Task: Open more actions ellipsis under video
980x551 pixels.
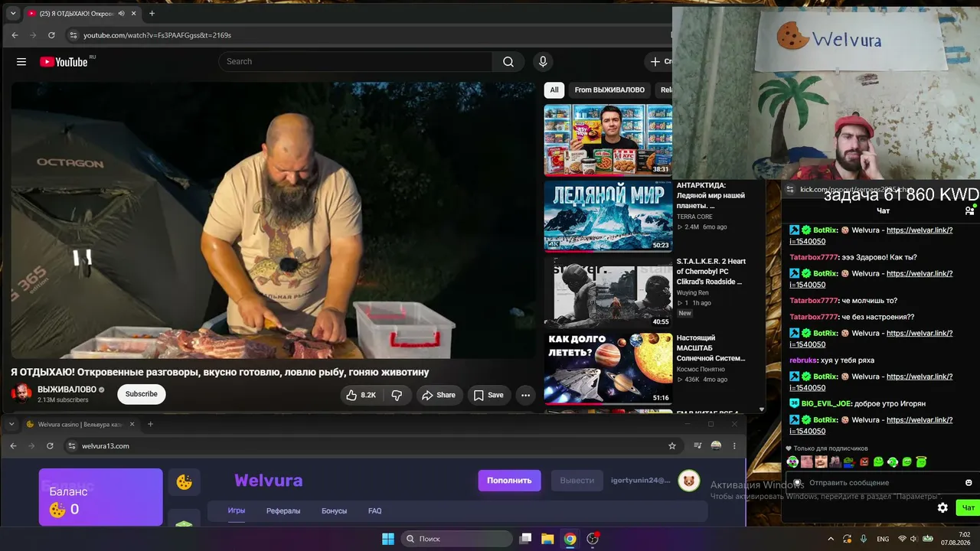Action: [525, 395]
